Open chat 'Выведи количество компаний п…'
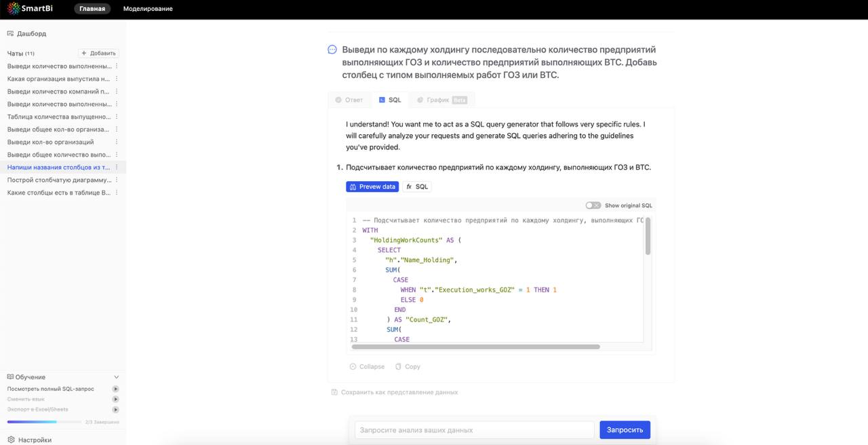The image size is (868, 445). pos(58,92)
